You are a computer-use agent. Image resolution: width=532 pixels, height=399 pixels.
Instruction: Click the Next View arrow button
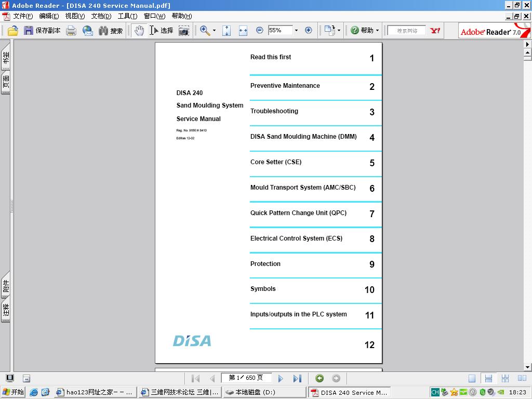click(x=336, y=378)
